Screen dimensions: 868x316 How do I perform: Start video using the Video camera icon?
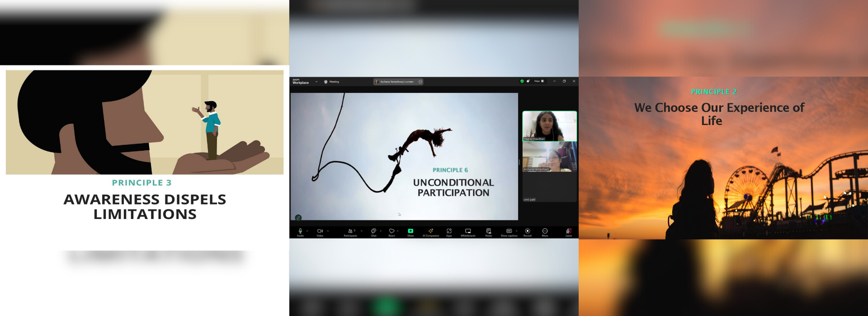coord(320,232)
